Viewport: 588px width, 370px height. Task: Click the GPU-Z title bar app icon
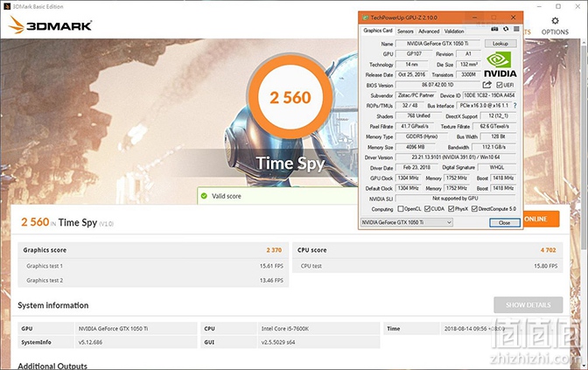[365, 17]
